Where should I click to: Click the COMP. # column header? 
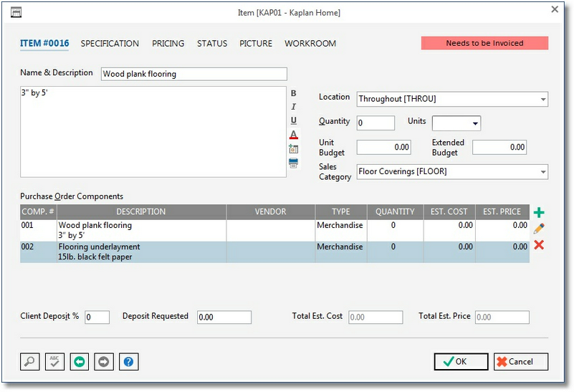coord(38,211)
